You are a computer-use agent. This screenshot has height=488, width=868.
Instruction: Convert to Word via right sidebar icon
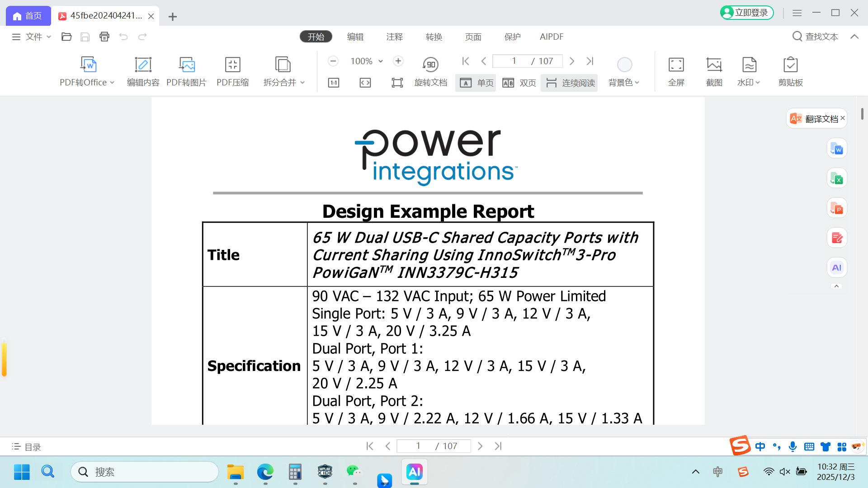(x=837, y=149)
